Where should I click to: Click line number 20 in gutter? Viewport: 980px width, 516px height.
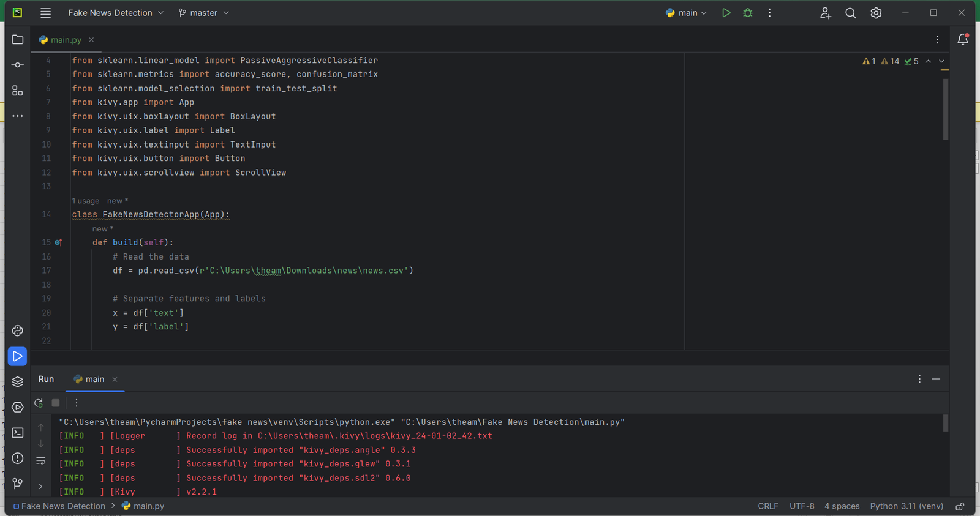[47, 313]
